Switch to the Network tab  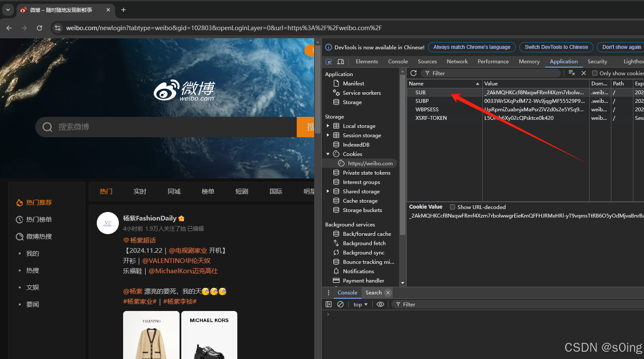point(457,62)
